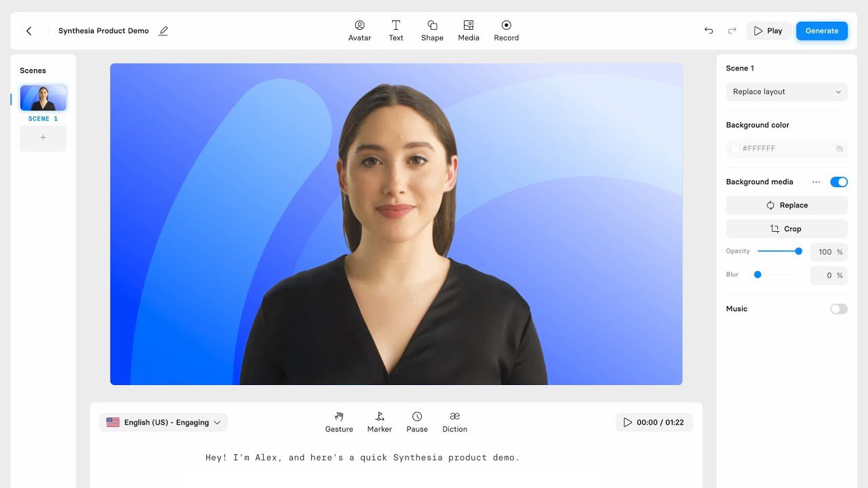Click the script text line
868x488 pixels.
363,457
